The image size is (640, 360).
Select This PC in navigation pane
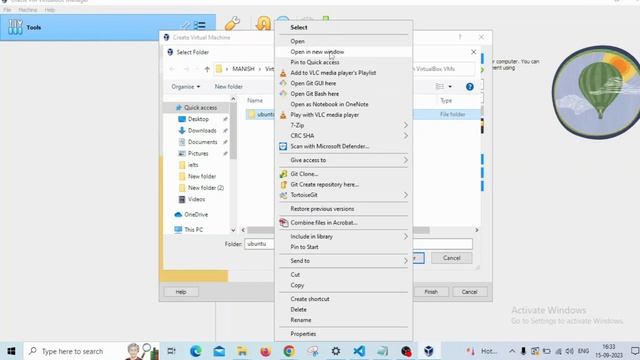click(x=193, y=229)
